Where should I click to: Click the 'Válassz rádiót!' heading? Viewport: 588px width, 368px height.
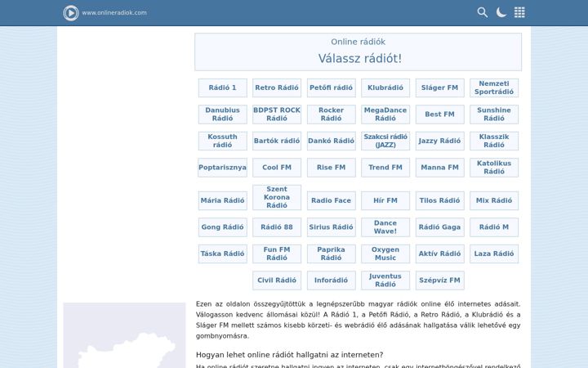pos(359,59)
